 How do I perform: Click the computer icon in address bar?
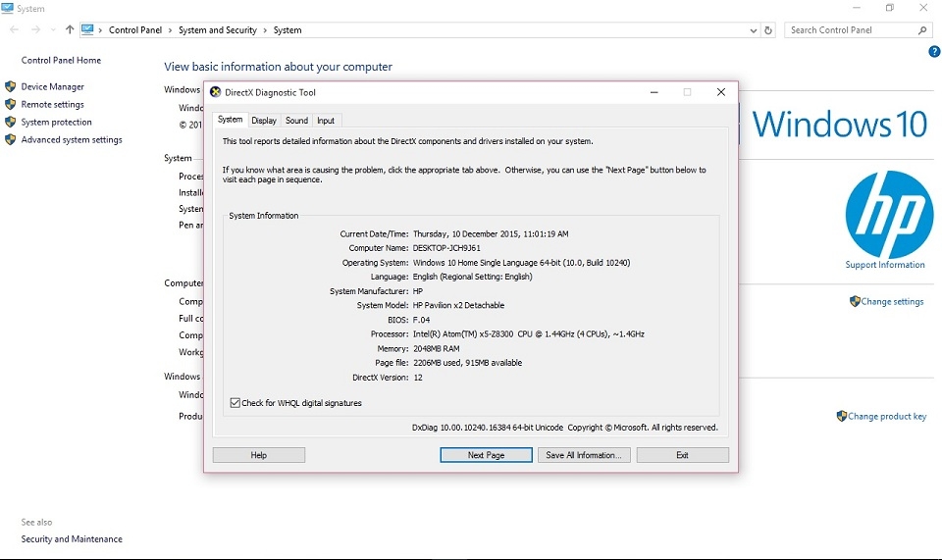tap(87, 29)
